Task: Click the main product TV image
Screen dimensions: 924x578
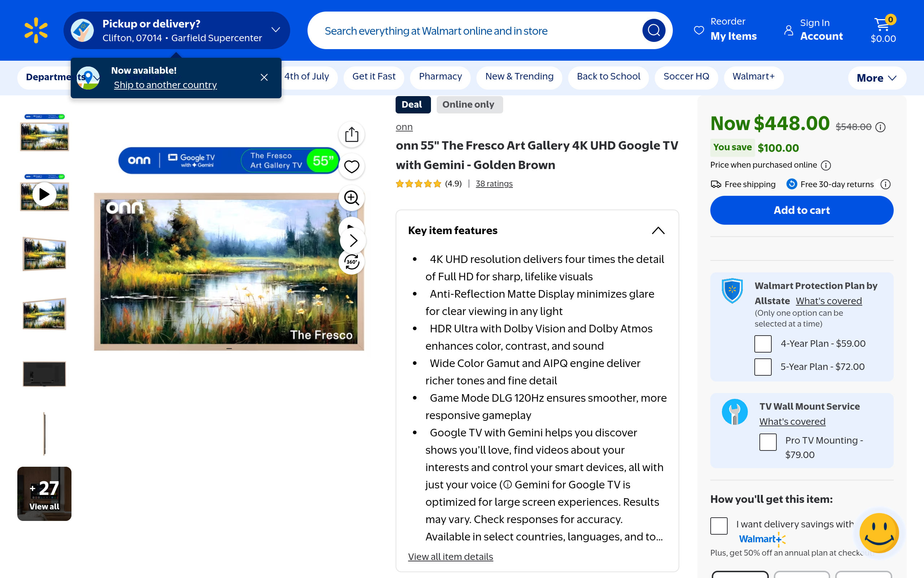Action: click(x=229, y=272)
